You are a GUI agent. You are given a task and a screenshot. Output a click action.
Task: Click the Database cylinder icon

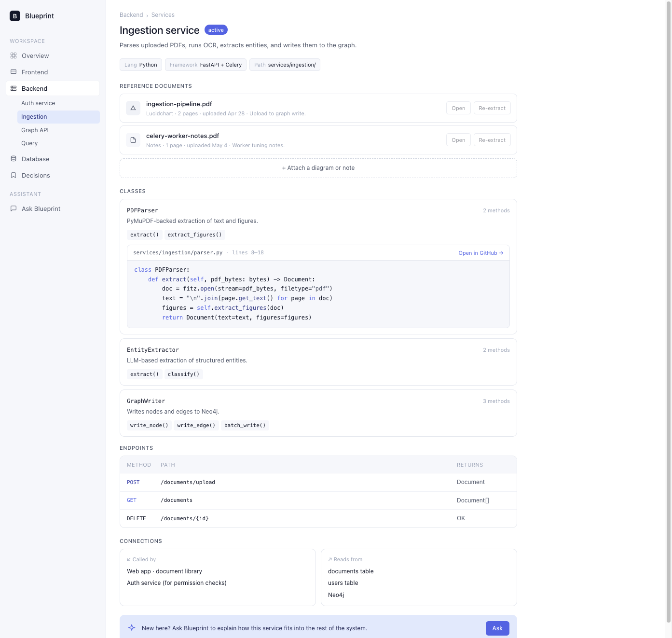14,159
